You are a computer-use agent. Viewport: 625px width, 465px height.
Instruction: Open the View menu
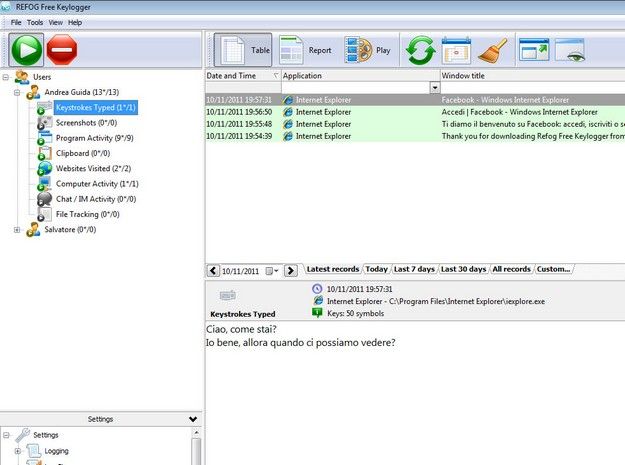pos(56,22)
